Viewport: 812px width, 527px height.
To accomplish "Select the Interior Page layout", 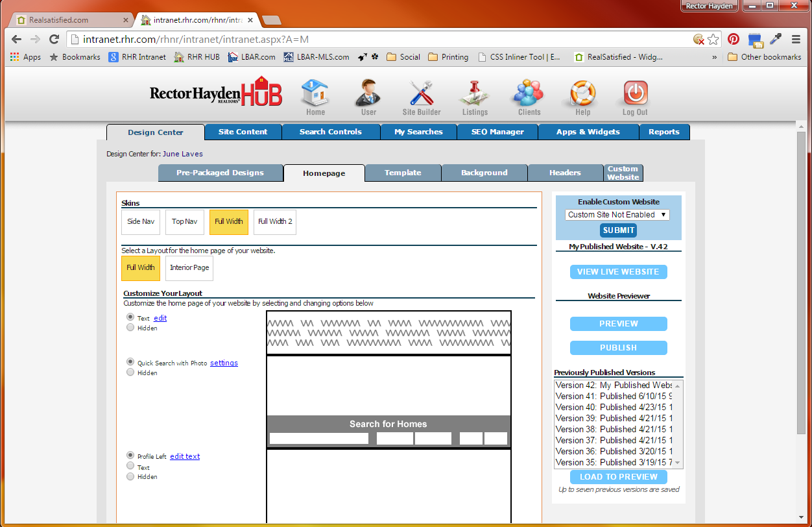I will tap(189, 267).
